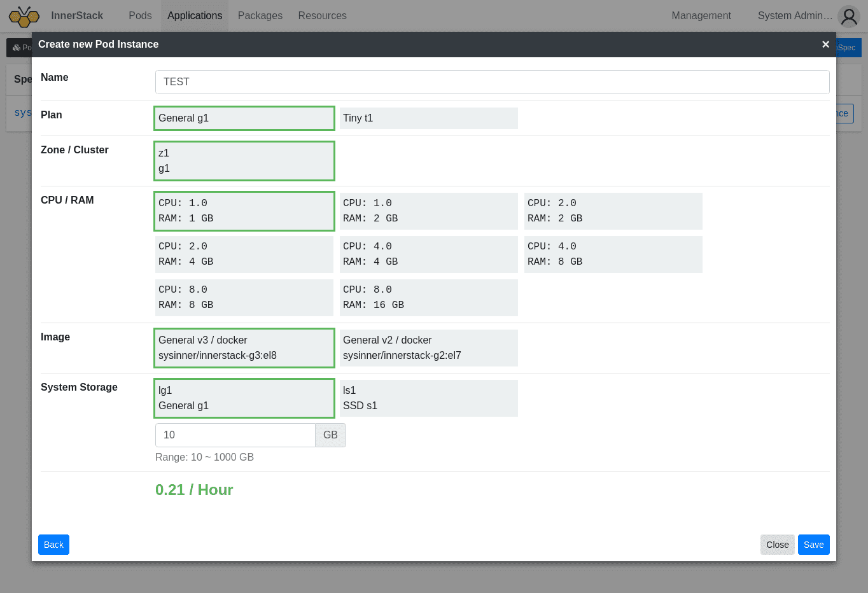Select General v2 / docker image
This screenshot has height=593, width=868.
(x=429, y=348)
